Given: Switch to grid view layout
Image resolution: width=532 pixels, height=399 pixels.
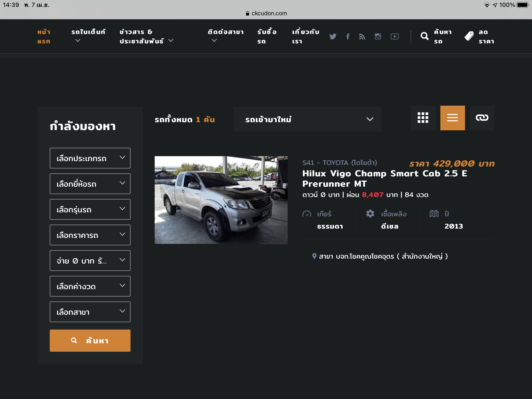Looking at the screenshot, I should tap(423, 118).
